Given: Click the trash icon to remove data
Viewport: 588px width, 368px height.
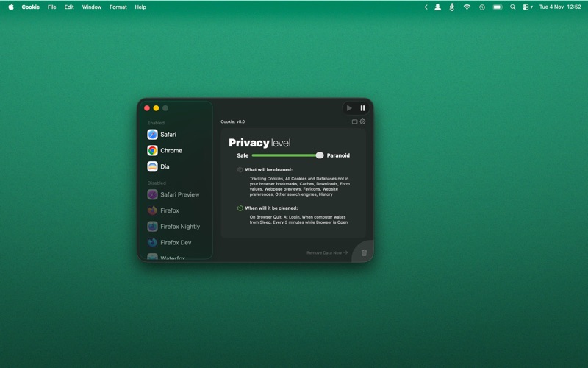Looking at the screenshot, I should pyautogui.click(x=364, y=252).
